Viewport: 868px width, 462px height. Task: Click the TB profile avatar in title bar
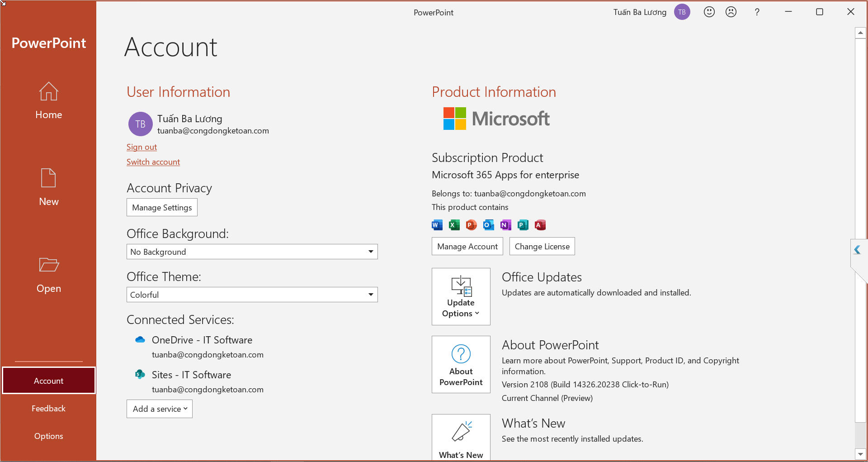click(x=682, y=12)
